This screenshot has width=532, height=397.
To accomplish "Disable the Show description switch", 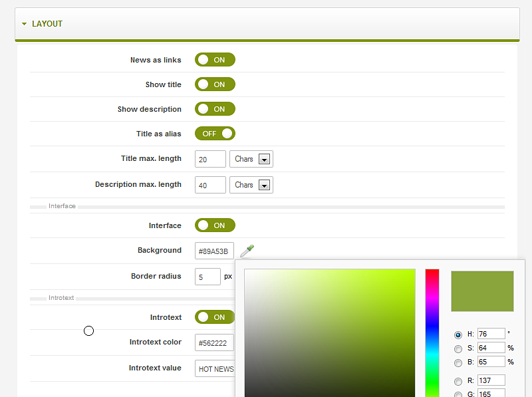I will [215, 109].
